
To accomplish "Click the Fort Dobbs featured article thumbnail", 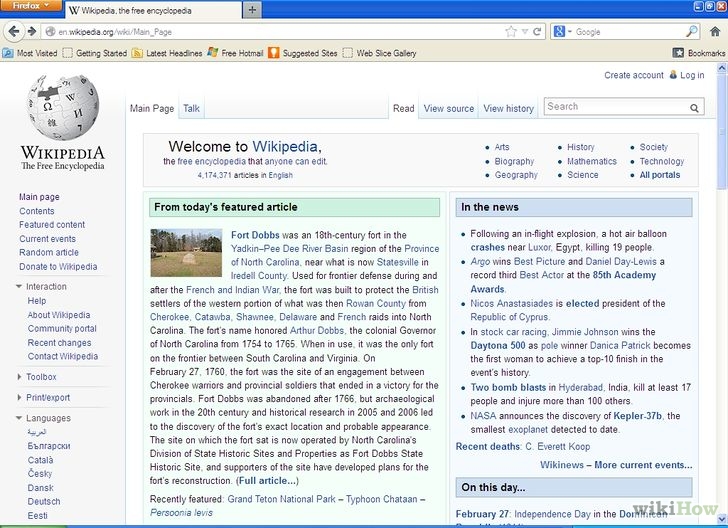I will pos(186,253).
